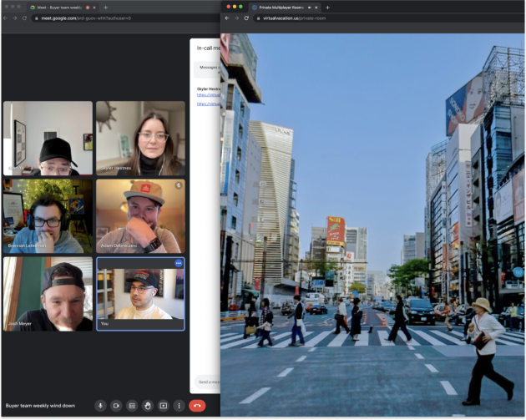Select the You self-view tile

tap(140, 294)
